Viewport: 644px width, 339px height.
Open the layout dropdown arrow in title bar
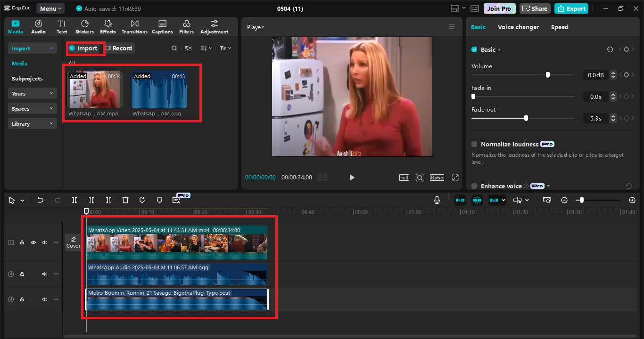coord(463,8)
